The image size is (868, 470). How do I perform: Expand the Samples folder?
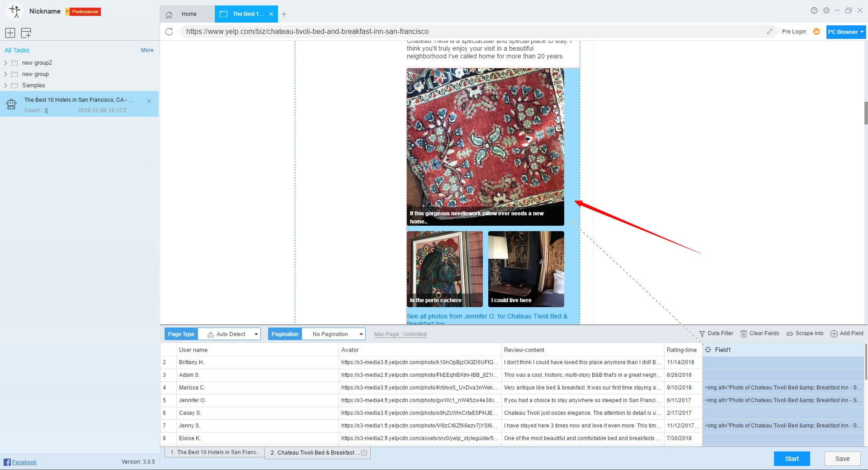tap(5, 85)
